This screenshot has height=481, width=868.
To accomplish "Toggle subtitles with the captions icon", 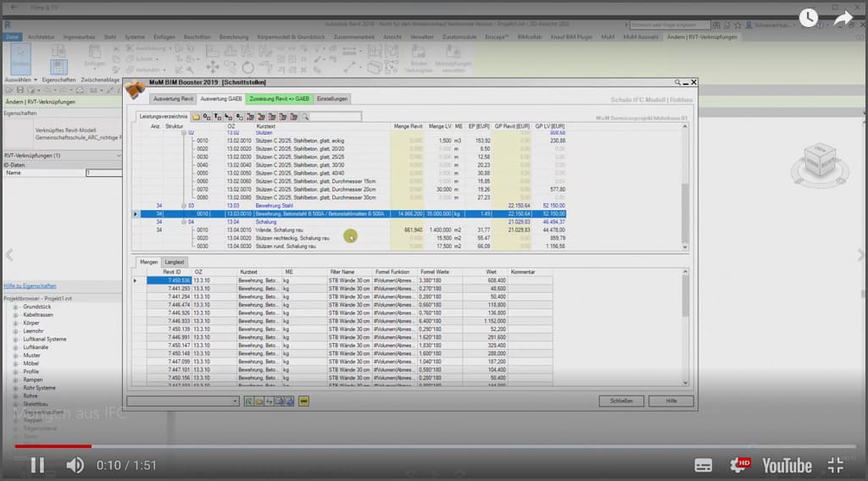I will tap(704, 465).
